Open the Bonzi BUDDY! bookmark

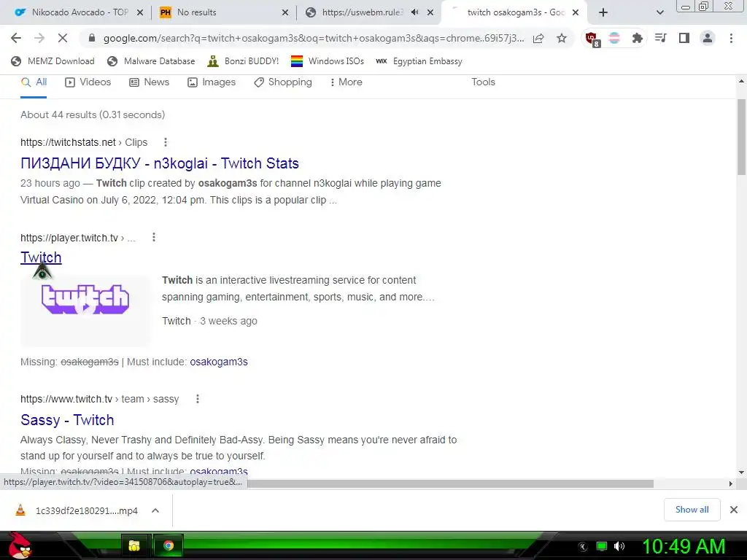(x=243, y=61)
